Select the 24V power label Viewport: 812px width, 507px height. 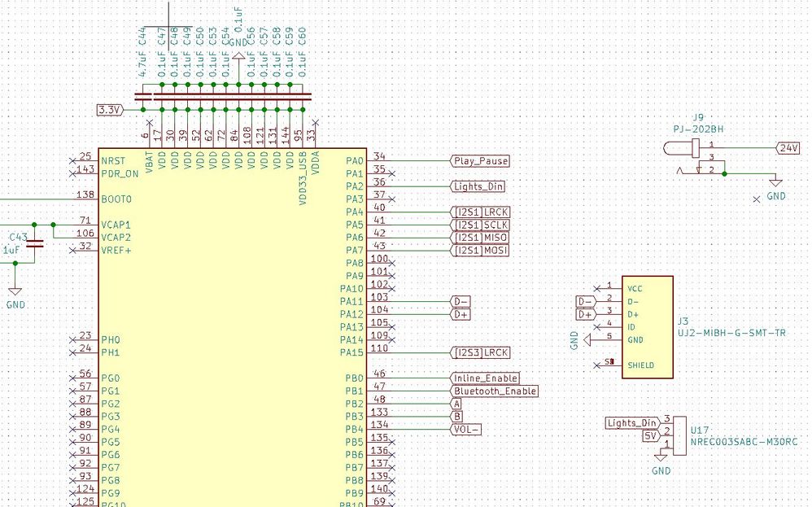coord(788,148)
